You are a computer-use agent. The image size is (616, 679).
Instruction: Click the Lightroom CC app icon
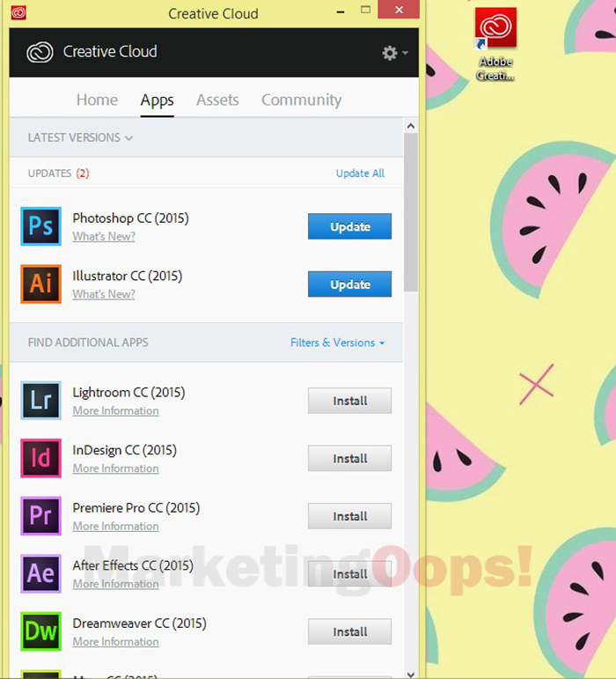pos(40,401)
